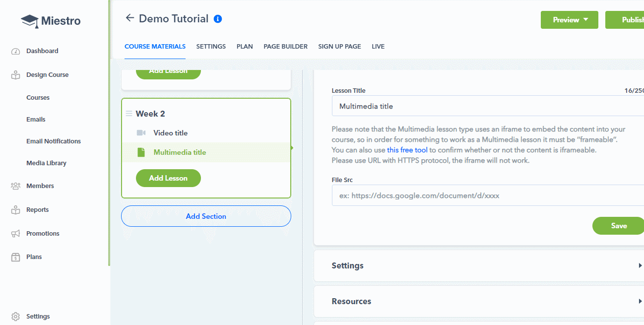Click Add Lesson under Week 2
644x325 pixels.
(168, 178)
